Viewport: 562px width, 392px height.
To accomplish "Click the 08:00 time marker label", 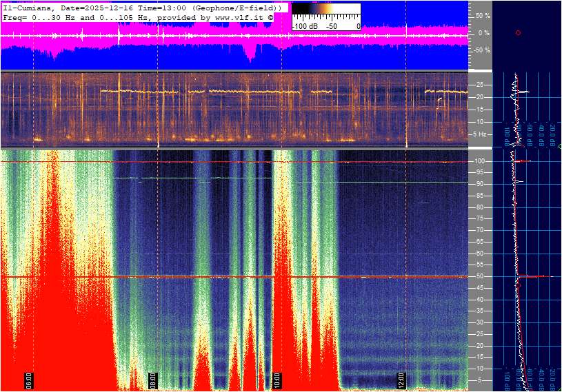I will point(153,379).
